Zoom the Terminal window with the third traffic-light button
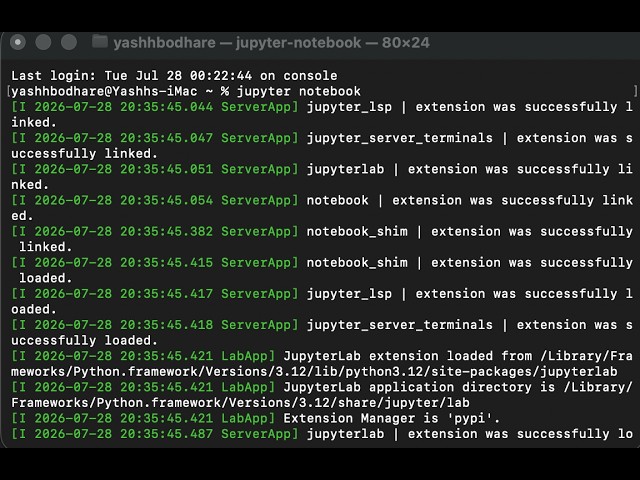 69,42
